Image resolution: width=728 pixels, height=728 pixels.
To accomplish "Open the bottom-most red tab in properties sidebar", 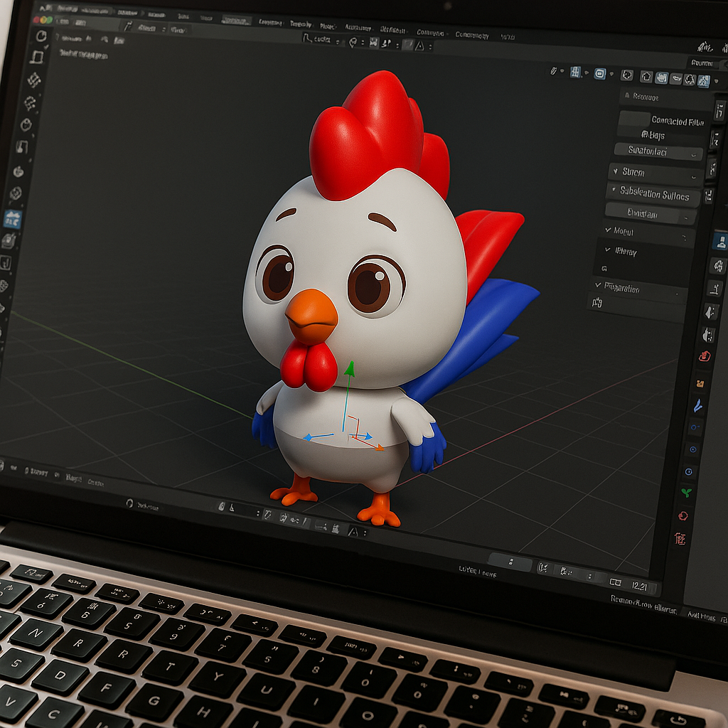I will (x=680, y=539).
